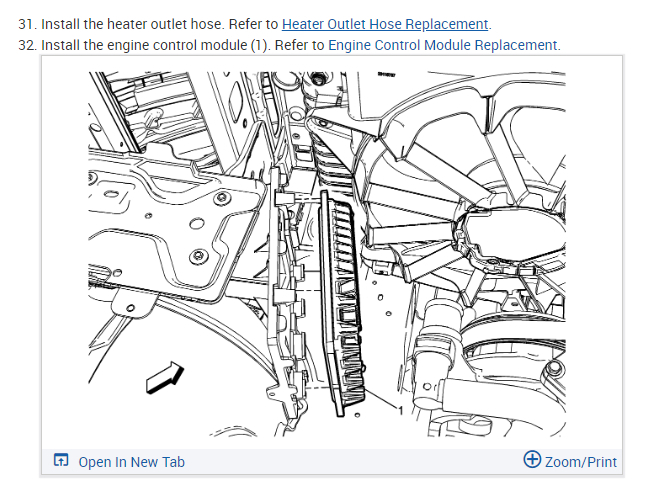This screenshot has height=481, width=671.
Task: Click the Zoom/Print text label
Action: (x=581, y=462)
